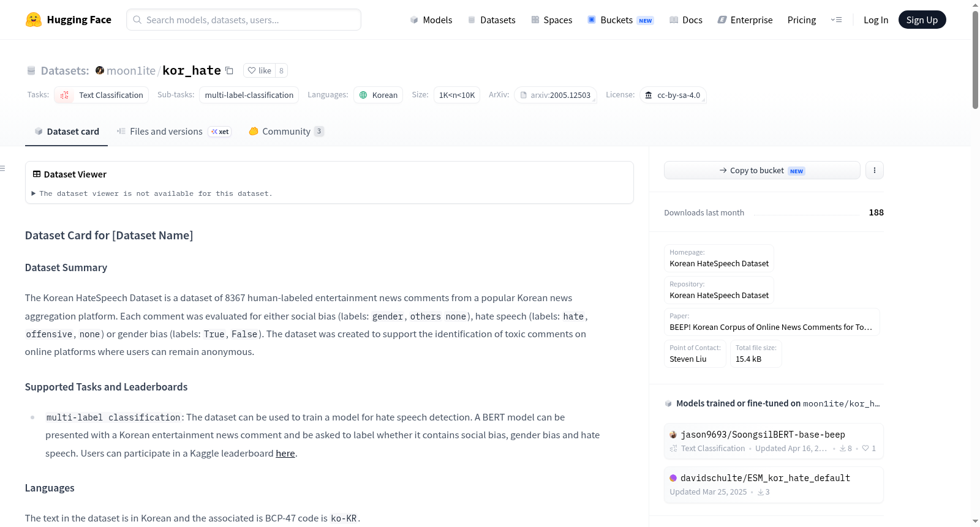This screenshot has height=527, width=980.
Task: Click the xet badge icon
Action: click(x=220, y=132)
